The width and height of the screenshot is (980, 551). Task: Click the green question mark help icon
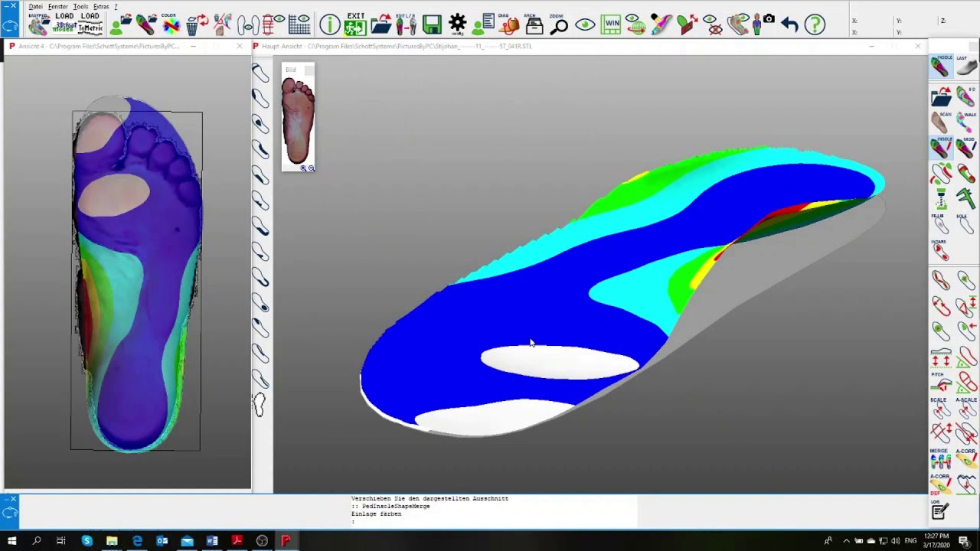coord(815,24)
